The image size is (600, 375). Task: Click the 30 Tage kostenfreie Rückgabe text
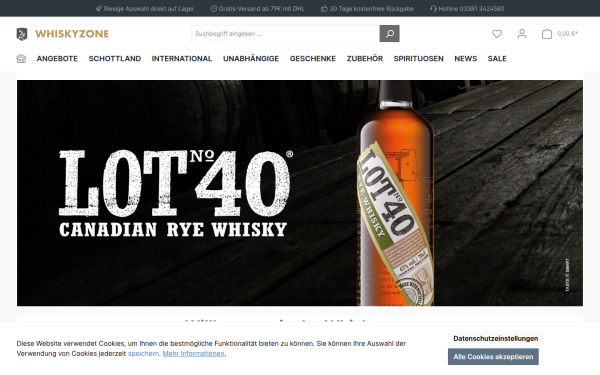[x=372, y=8]
